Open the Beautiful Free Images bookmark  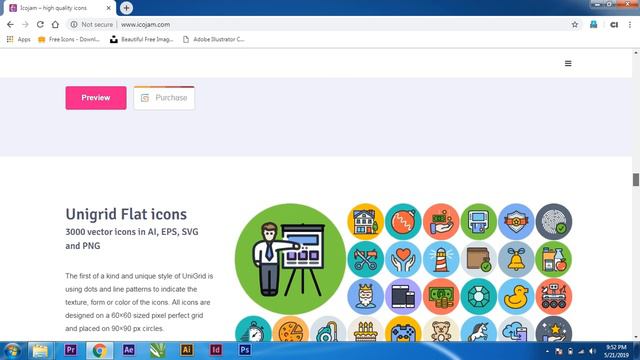[x=142, y=39]
